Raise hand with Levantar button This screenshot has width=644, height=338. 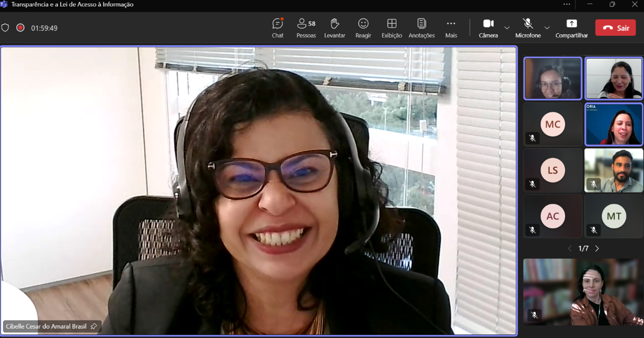pos(335,28)
